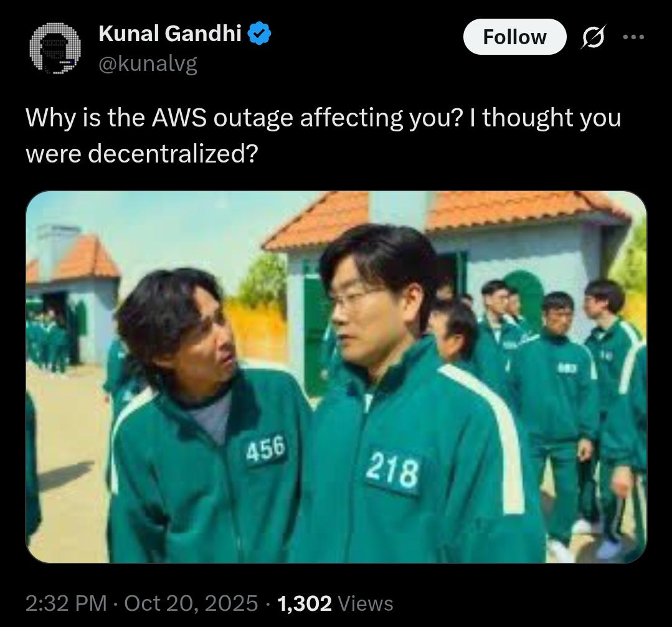
Task: Click the orange tiled roof in the photo
Action: click(x=446, y=214)
